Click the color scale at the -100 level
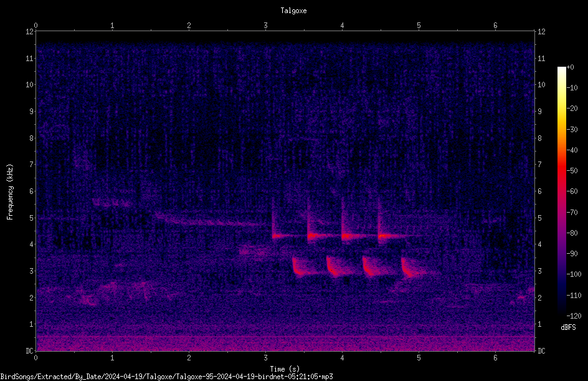 [x=561, y=274]
